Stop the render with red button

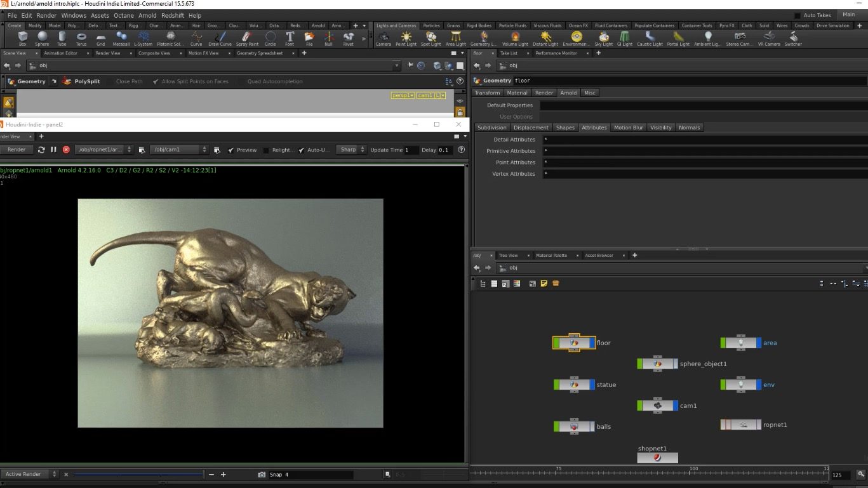[66, 150]
